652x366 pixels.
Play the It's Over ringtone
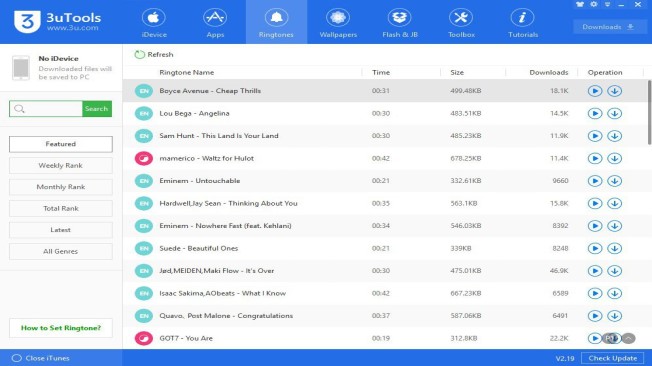tap(595, 271)
